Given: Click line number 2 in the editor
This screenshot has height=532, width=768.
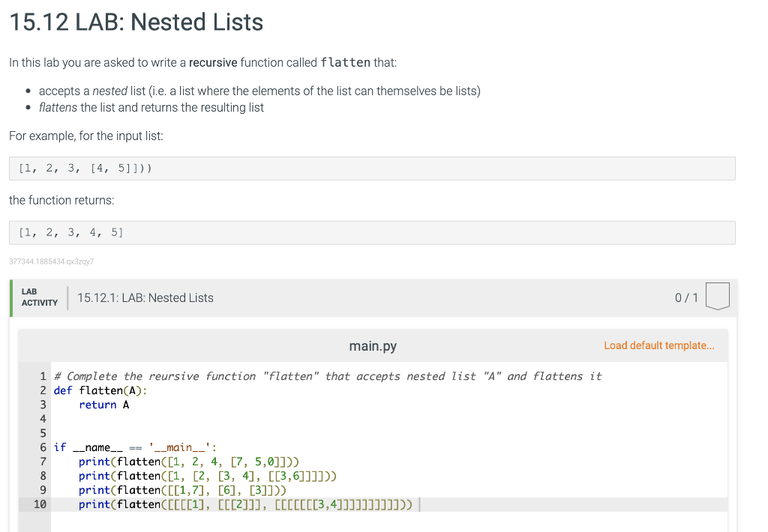Looking at the screenshot, I should (43, 390).
